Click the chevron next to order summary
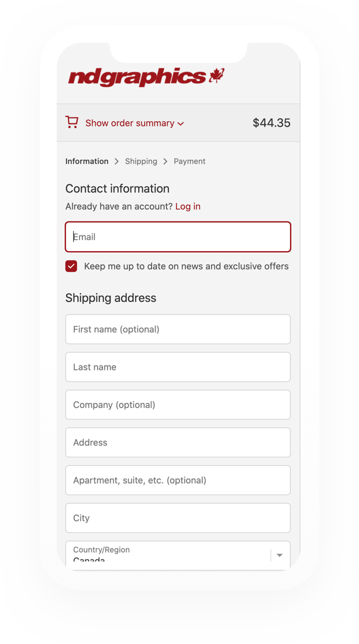The height and width of the screenshot is (644, 359). pos(181,124)
